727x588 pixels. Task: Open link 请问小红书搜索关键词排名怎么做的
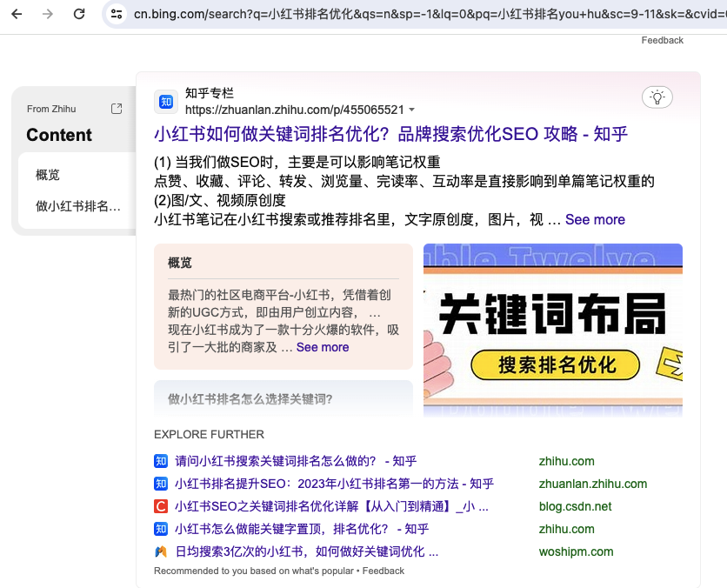tap(296, 461)
